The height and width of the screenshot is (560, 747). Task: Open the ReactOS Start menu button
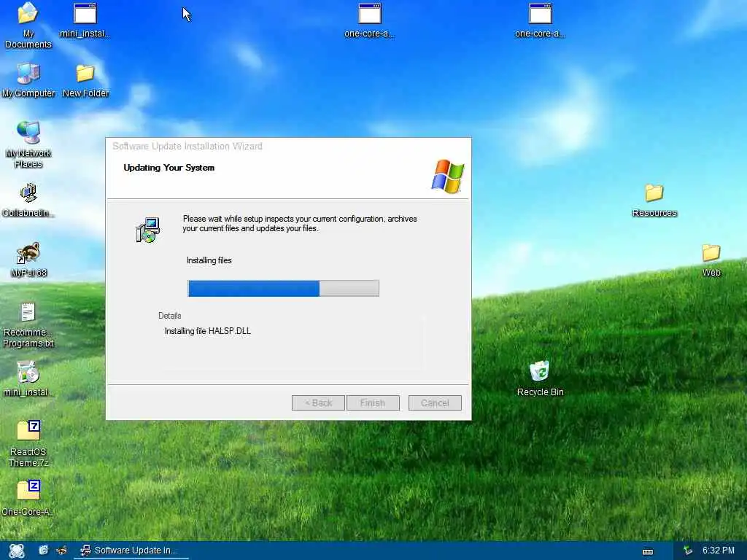click(x=16, y=551)
